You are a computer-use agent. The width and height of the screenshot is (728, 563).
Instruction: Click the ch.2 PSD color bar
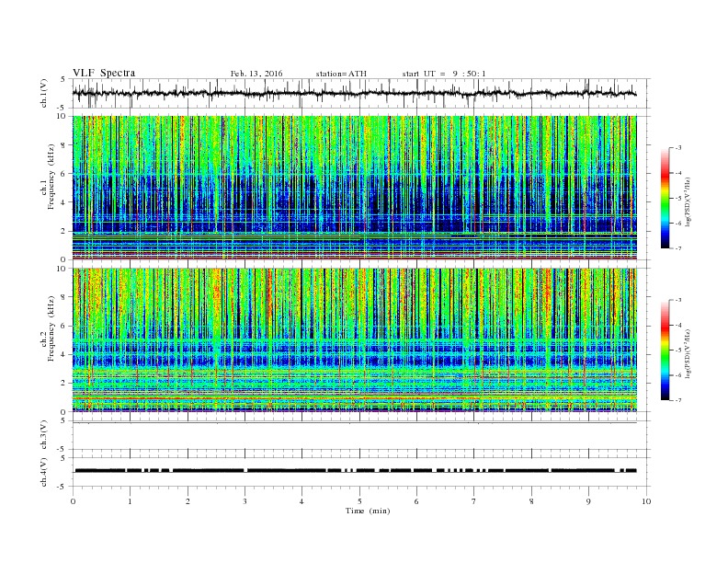coord(665,350)
